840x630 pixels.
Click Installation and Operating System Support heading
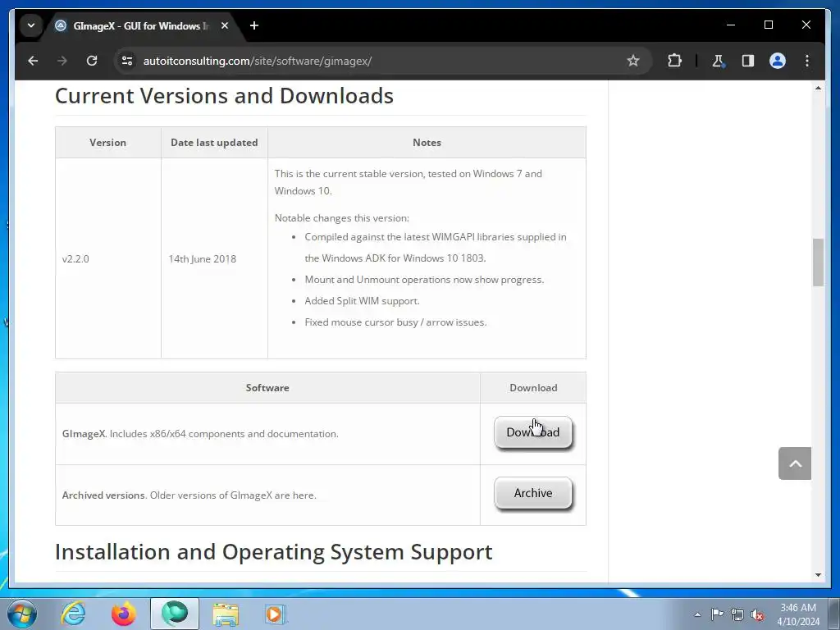pyautogui.click(x=273, y=552)
